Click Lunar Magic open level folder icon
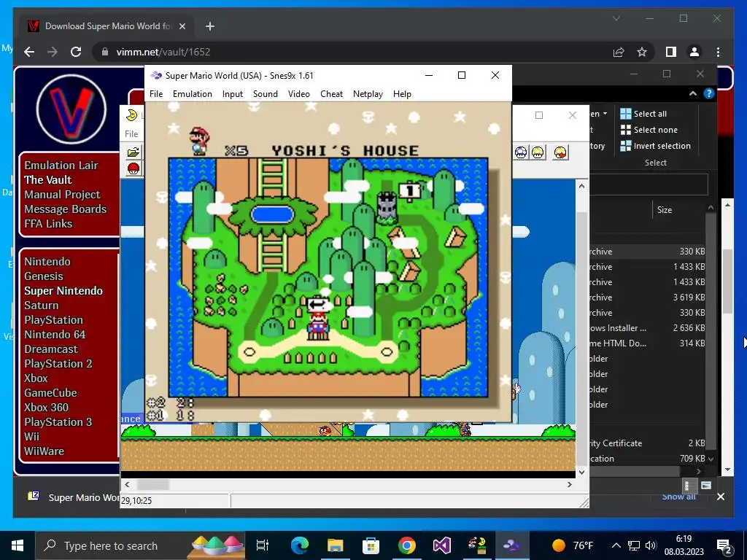Screen dimensions: 747x560 pyautogui.click(x=133, y=152)
